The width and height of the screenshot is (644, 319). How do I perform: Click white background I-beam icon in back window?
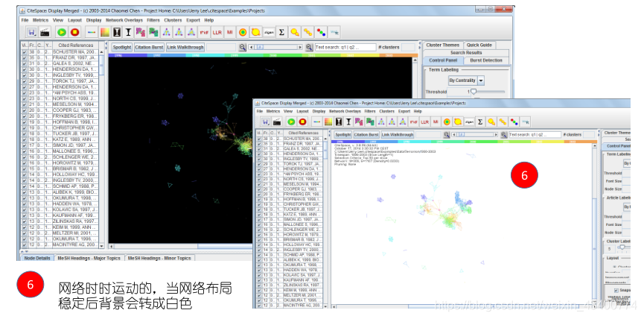click(128, 31)
